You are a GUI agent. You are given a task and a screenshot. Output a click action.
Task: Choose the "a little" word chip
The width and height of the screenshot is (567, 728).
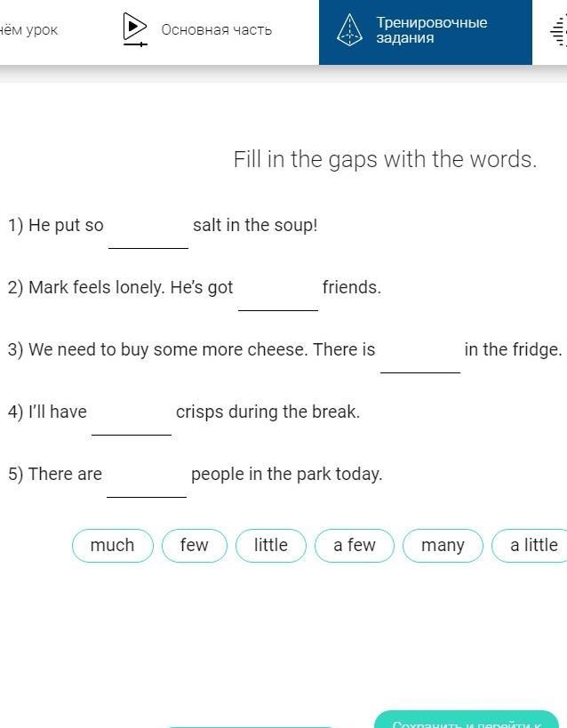[530, 546]
